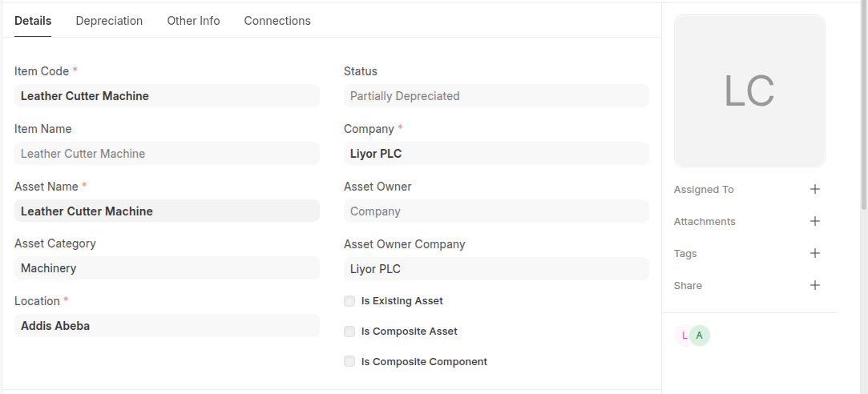Click the pink L user avatar

click(683, 336)
